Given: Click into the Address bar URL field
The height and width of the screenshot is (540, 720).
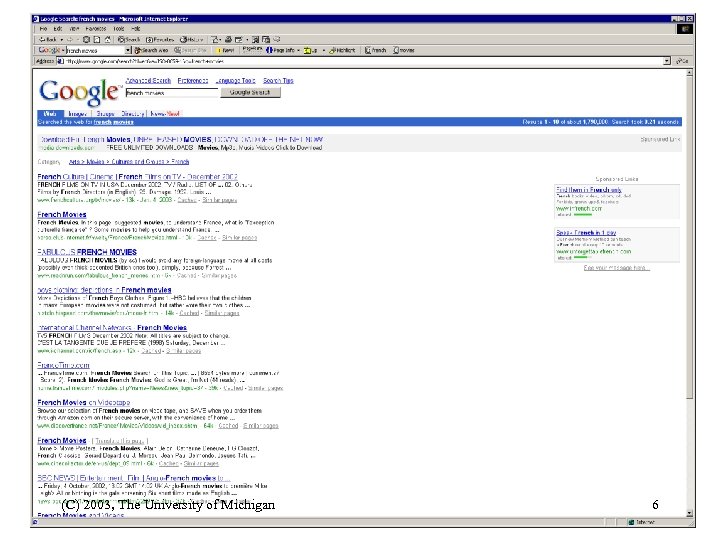Looking at the screenshot, I should (x=363, y=61).
